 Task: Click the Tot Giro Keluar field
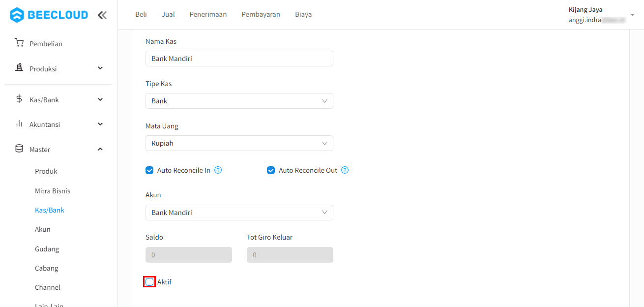290,255
